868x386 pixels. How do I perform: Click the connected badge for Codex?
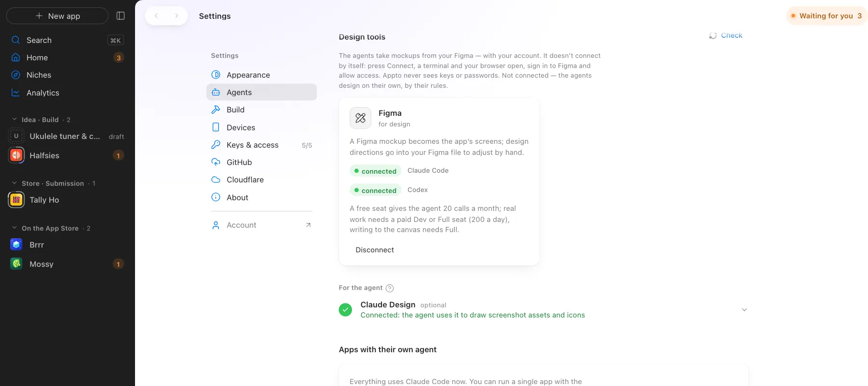point(375,190)
